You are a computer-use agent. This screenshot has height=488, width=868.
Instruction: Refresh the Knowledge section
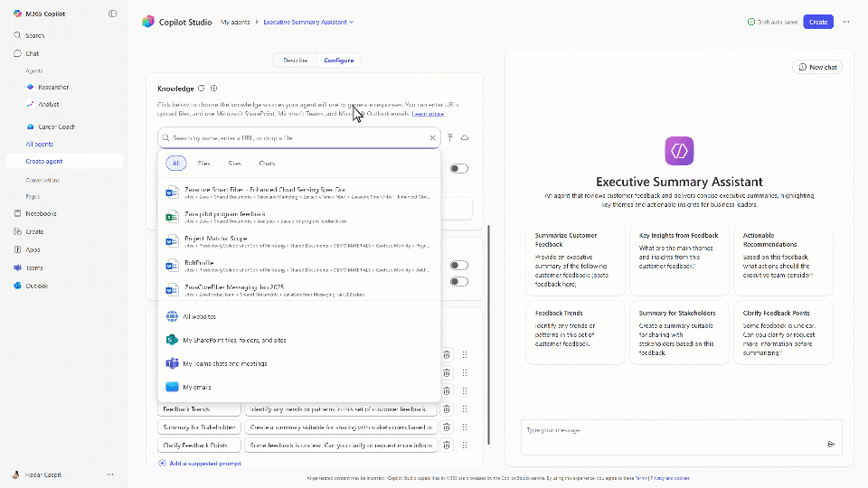(x=202, y=88)
